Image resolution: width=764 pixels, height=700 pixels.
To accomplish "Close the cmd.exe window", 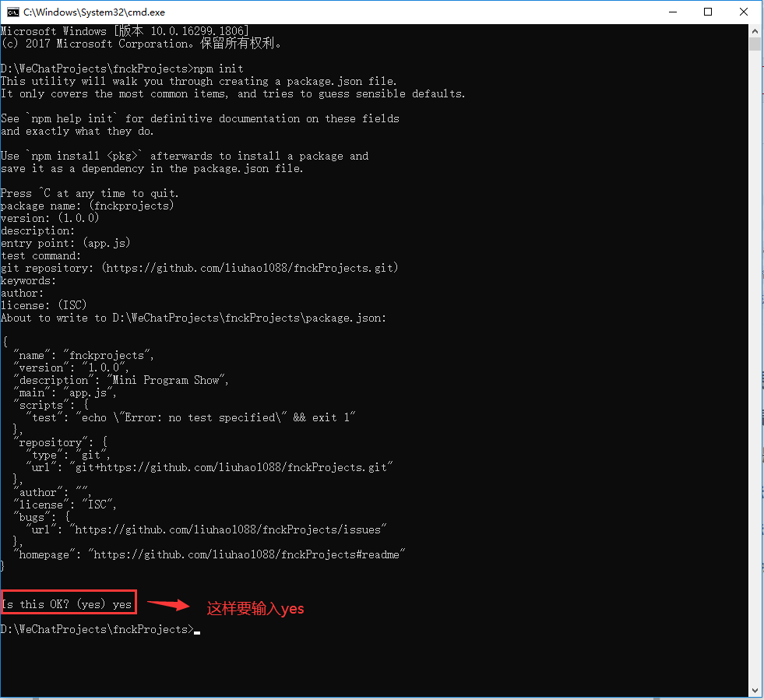I will tap(744, 12).
